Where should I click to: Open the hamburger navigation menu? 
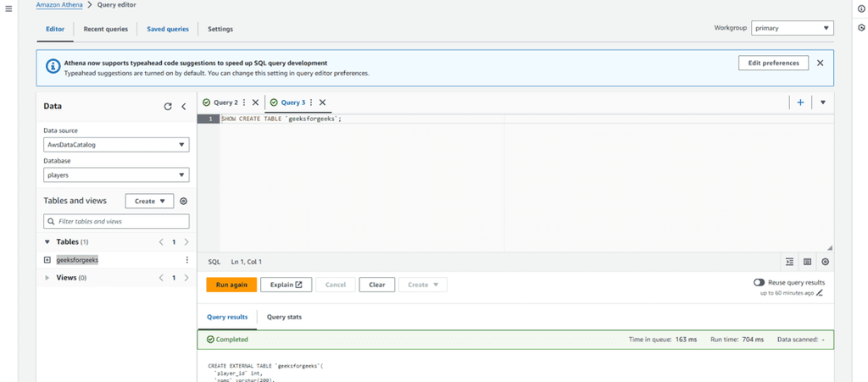(8, 8)
